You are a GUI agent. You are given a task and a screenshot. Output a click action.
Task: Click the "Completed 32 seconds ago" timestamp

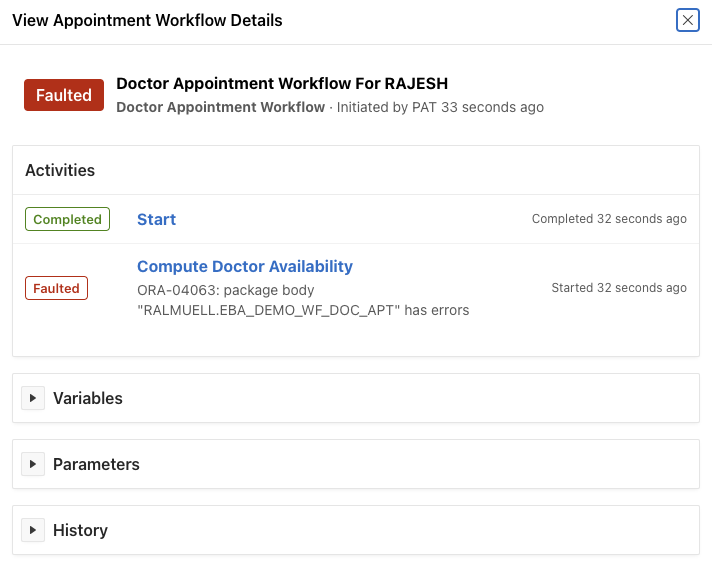(x=609, y=219)
